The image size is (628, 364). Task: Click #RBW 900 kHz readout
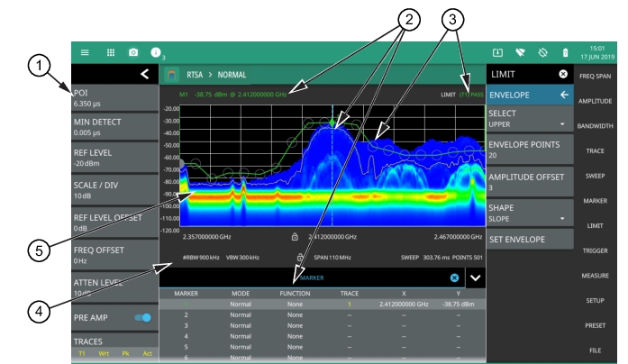click(x=201, y=258)
